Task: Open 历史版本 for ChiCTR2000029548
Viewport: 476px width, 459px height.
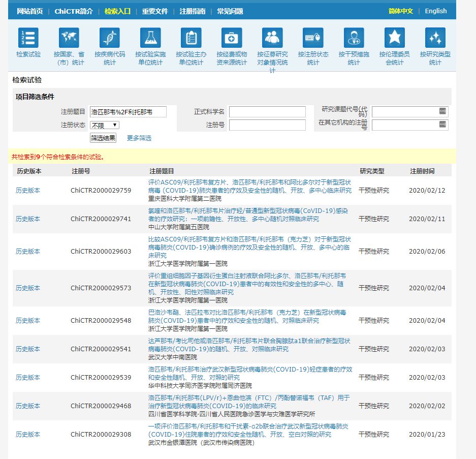Action: [27, 320]
